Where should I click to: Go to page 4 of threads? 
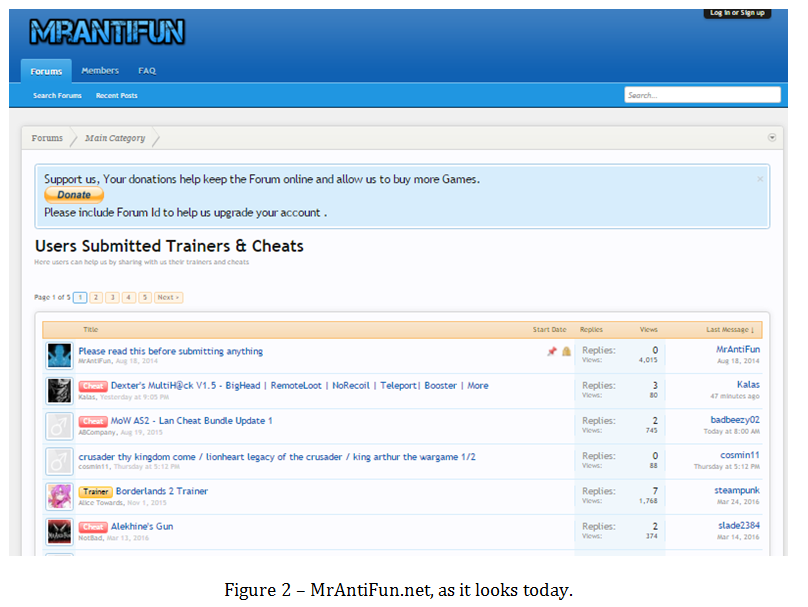pyautogui.click(x=129, y=297)
